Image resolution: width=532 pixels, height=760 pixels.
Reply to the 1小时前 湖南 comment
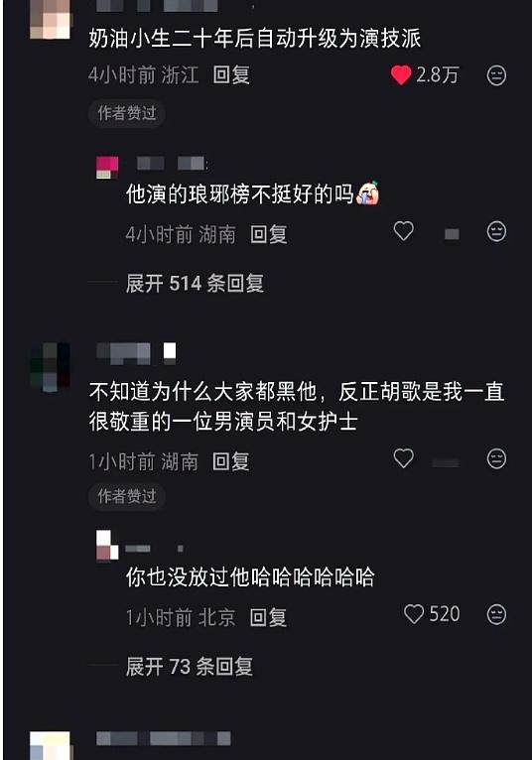coord(231,461)
